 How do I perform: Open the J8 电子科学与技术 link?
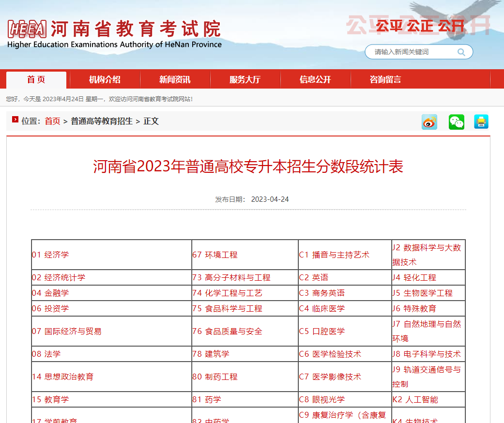[x=427, y=354]
